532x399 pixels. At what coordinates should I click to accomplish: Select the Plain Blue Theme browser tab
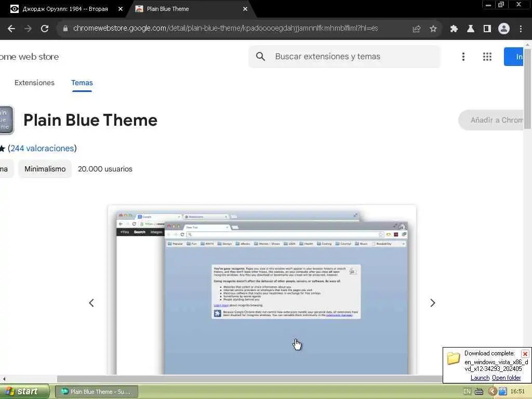pyautogui.click(x=190, y=9)
